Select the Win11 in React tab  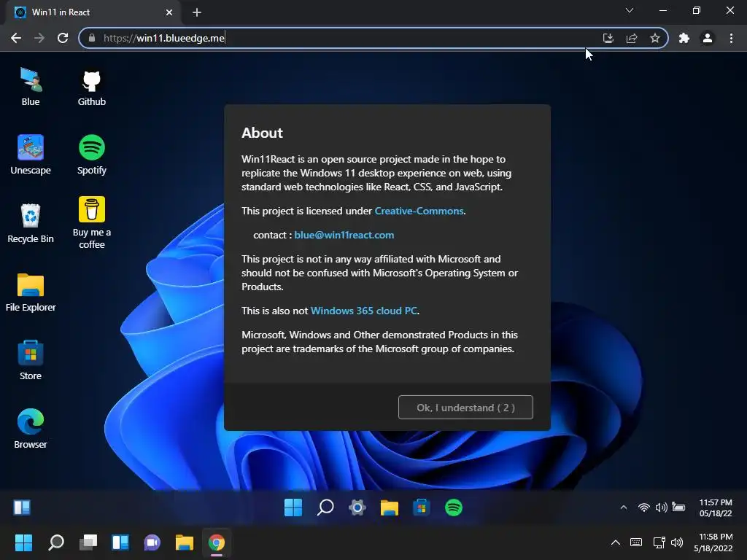coord(93,12)
